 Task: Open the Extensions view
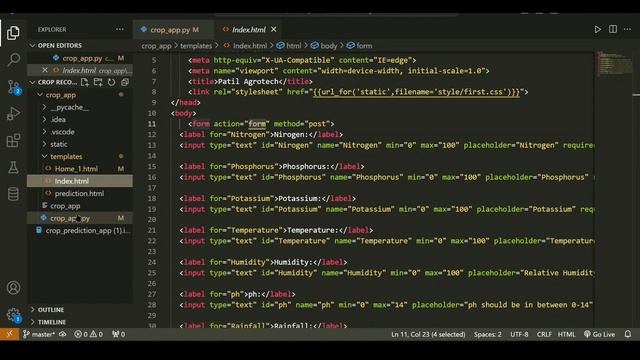tap(13, 140)
